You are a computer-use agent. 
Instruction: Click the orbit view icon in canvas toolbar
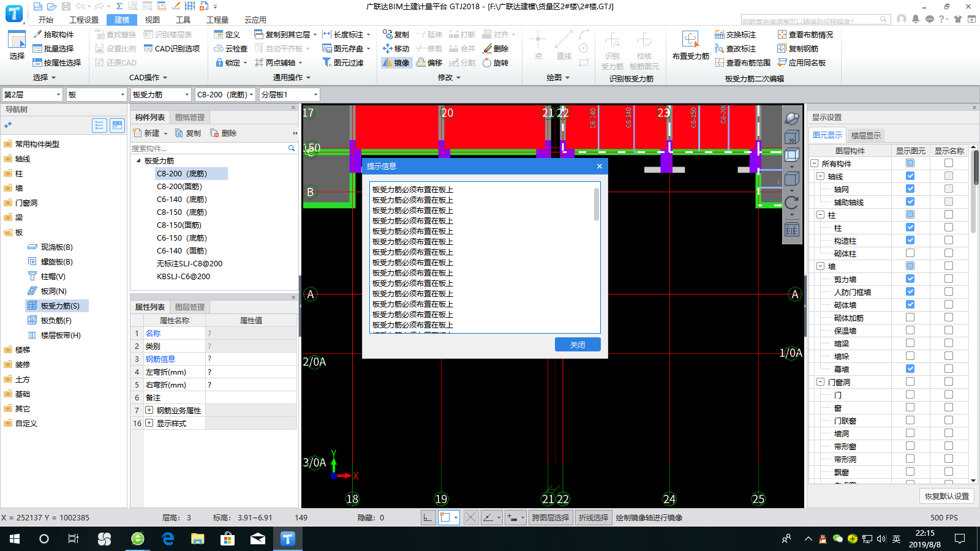point(792,118)
